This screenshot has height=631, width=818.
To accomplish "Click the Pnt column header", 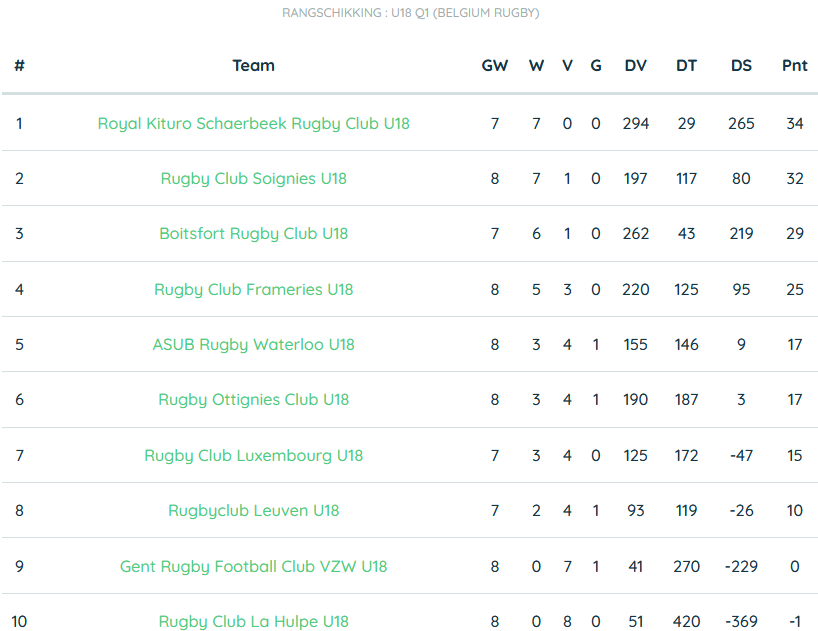I will click(x=795, y=65).
